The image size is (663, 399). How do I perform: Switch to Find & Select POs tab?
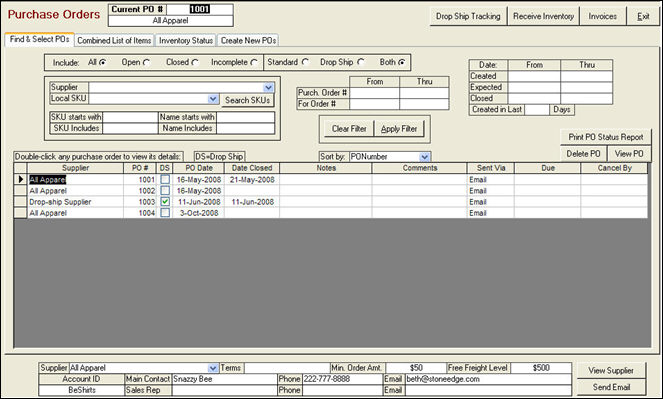pyautogui.click(x=39, y=39)
